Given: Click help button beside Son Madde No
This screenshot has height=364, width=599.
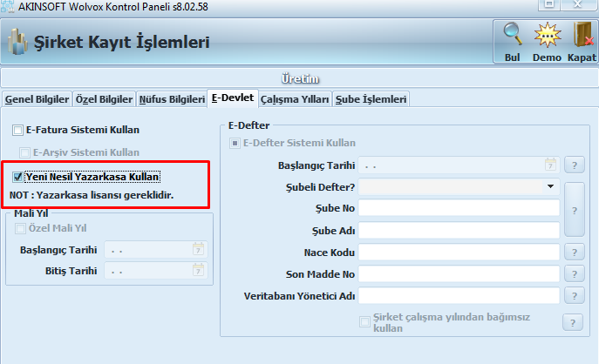Looking at the screenshot, I should 575,274.
